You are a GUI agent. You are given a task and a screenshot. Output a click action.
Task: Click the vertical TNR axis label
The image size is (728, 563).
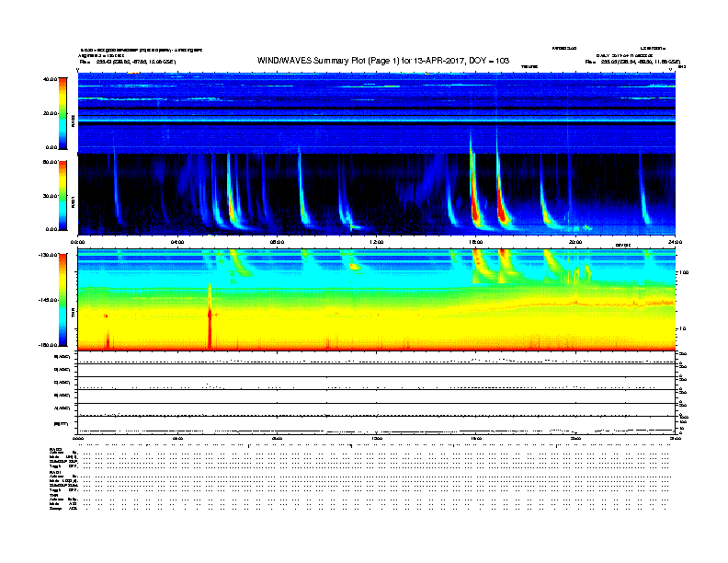point(73,315)
